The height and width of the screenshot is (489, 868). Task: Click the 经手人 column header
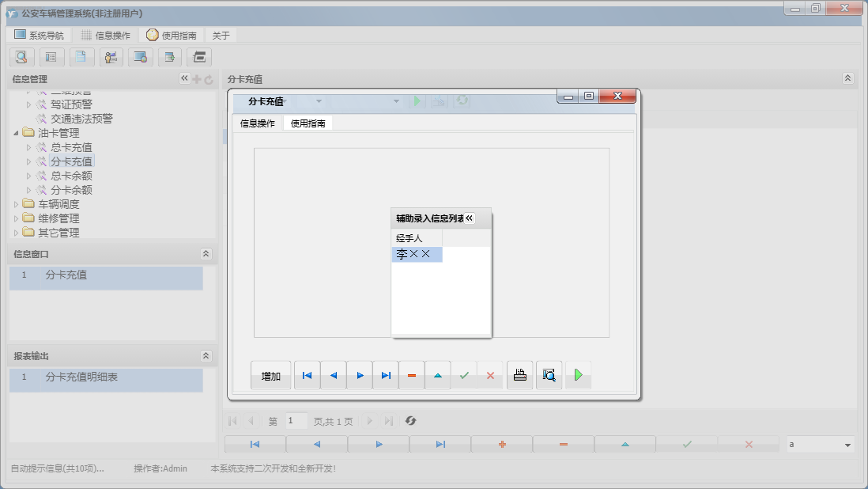417,238
